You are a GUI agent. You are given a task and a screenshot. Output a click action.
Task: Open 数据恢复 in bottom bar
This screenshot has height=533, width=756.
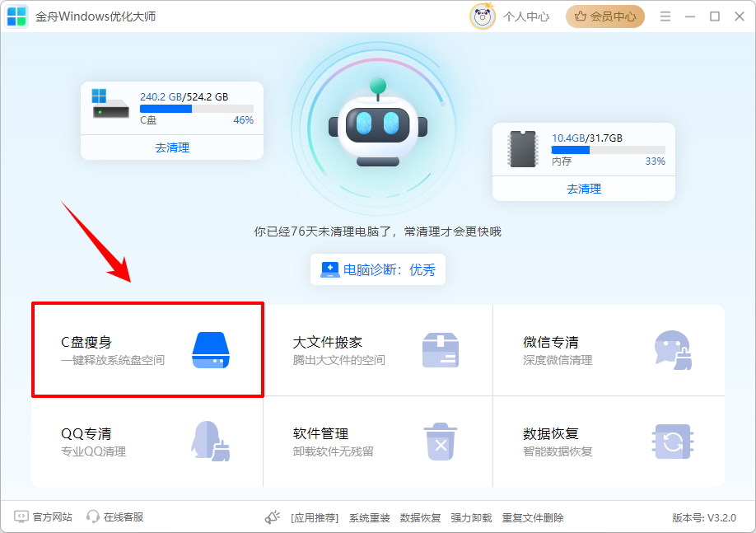(x=420, y=517)
